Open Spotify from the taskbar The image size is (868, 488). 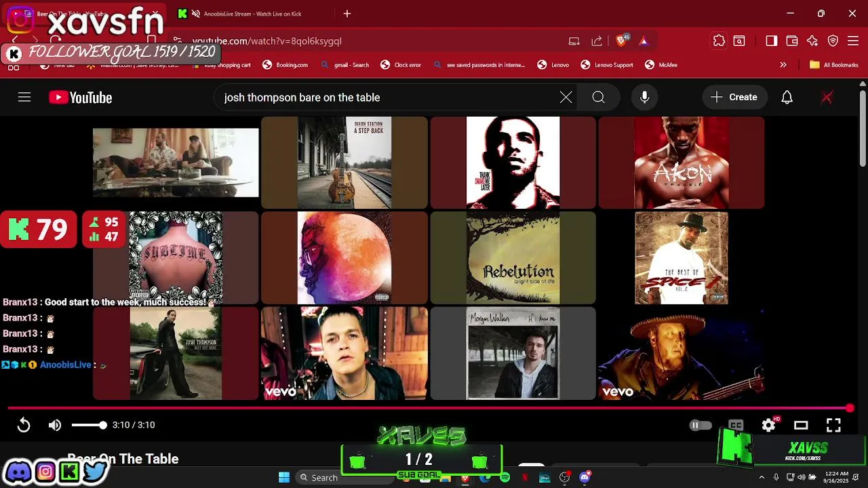[x=505, y=477]
